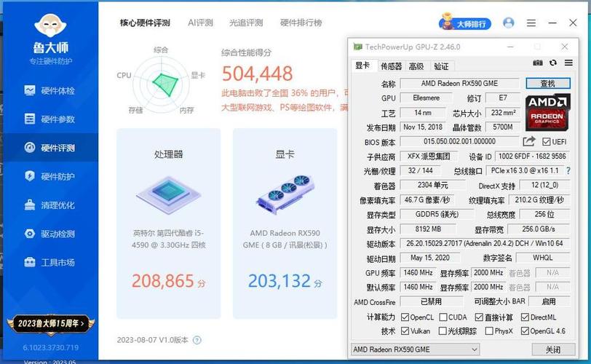The image size is (591, 364).
Task: Toggle the UEFI checkbox
Action: (x=547, y=142)
